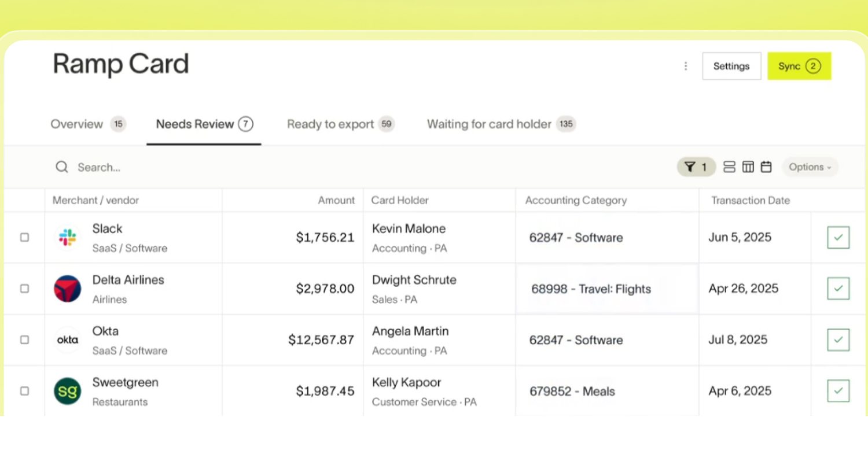Click the Okta merchant name
Screen dimensions: 868x454
click(x=105, y=331)
